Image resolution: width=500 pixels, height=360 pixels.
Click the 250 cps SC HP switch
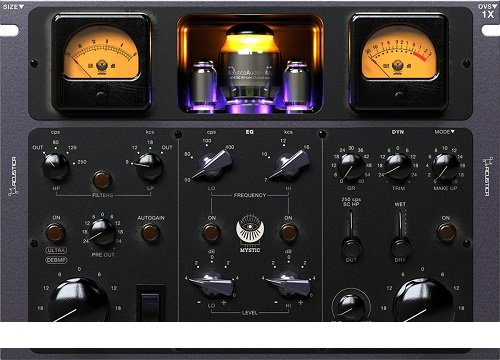[x=351, y=246]
